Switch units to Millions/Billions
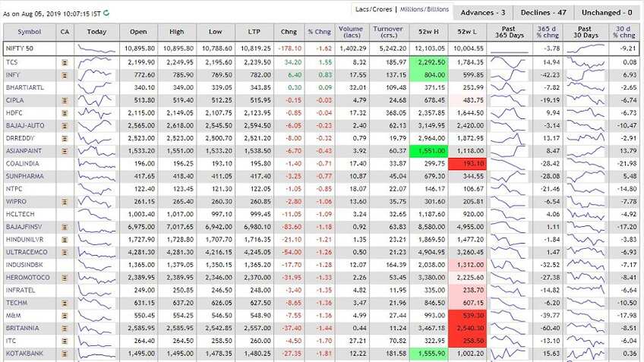This screenshot has height=362, width=644. pyautogui.click(x=425, y=9)
